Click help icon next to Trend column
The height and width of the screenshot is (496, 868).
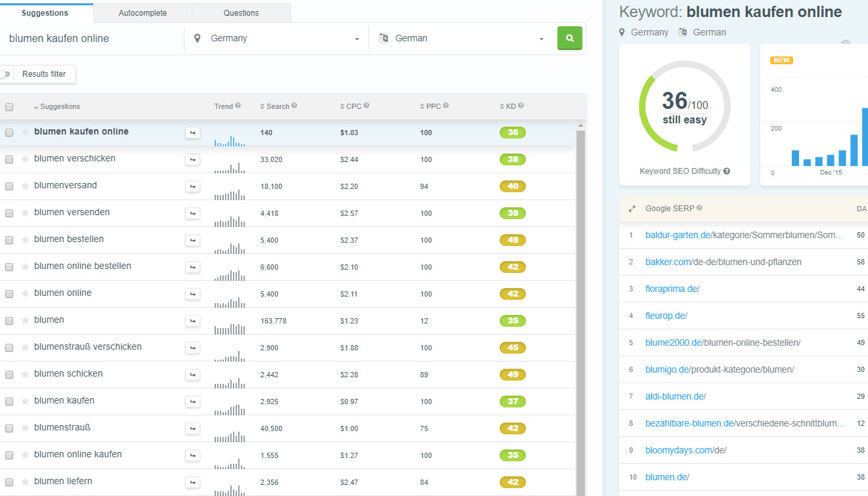[x=238, y=106]
